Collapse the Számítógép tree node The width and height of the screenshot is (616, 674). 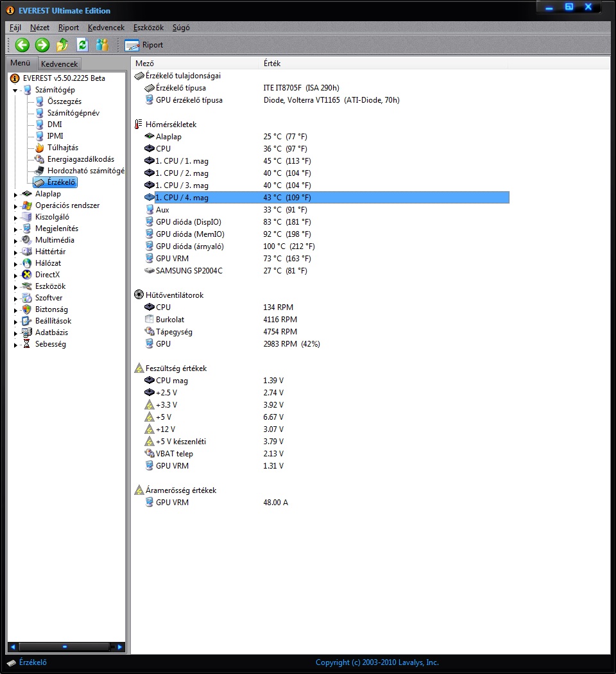[15, 91]
